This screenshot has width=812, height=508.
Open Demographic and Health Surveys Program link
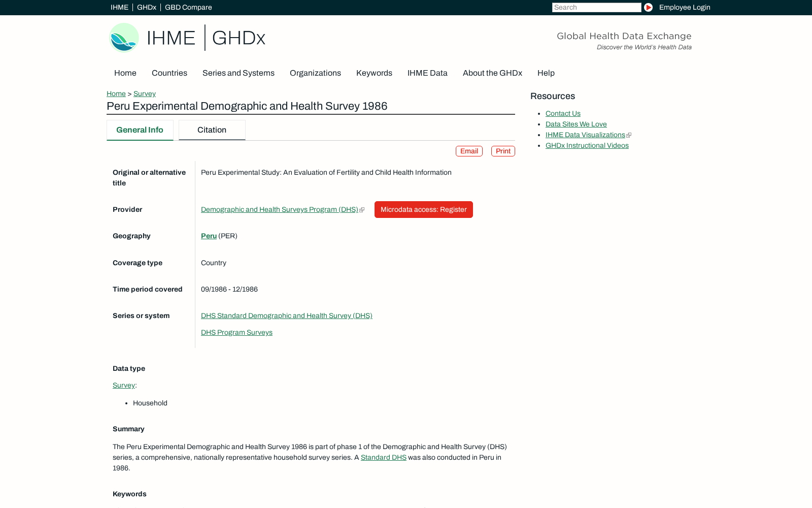tap(280, 209)
